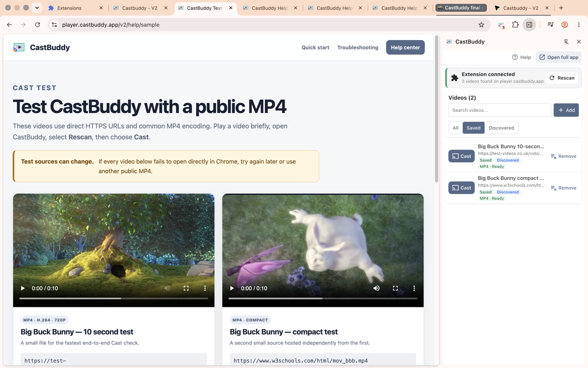This screenshot has height=368, width=588.
Task: Open the CastBuddy extension toolbar icon
Action: click(x=501, y=25)
